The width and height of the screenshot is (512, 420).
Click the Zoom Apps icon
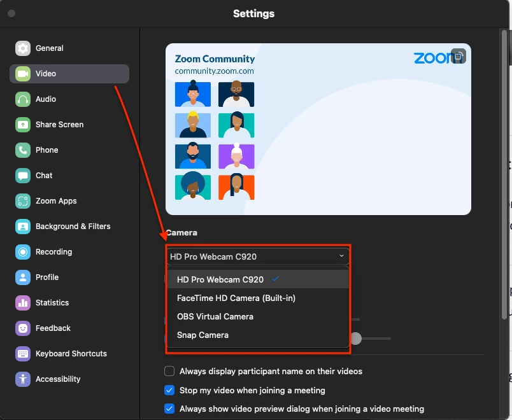tap(23, 201)
